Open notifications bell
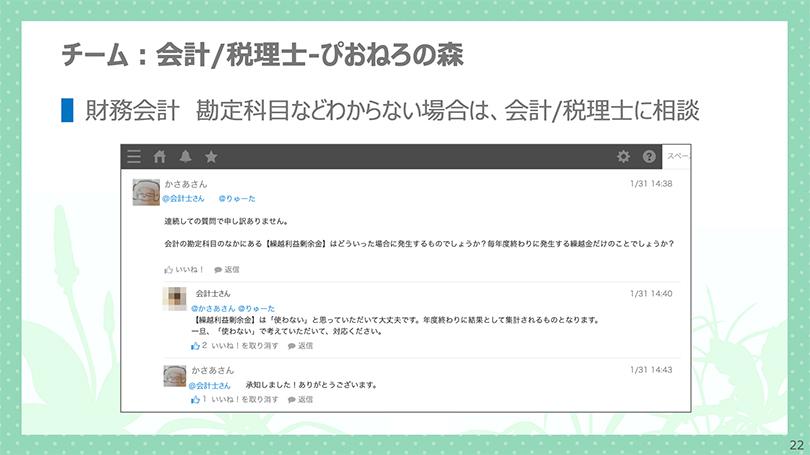The width and height of the screenshot is (810, 455). click(185, 157)
